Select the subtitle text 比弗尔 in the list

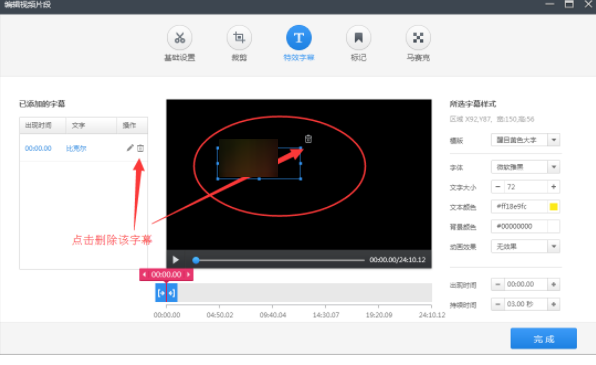point(76,148)
